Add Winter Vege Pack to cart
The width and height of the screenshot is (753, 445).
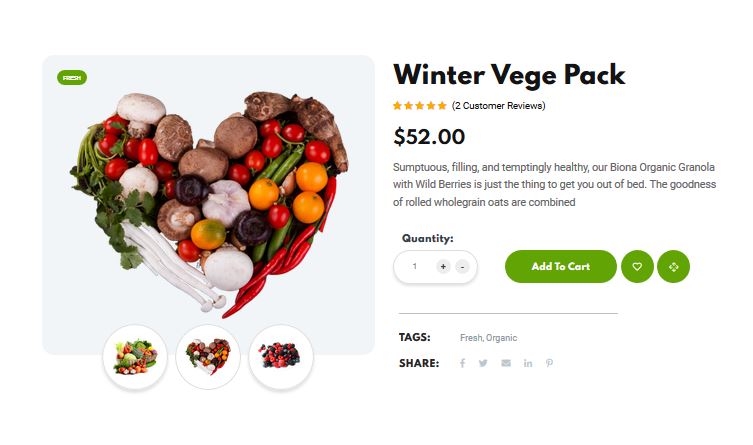coord(560,266)
